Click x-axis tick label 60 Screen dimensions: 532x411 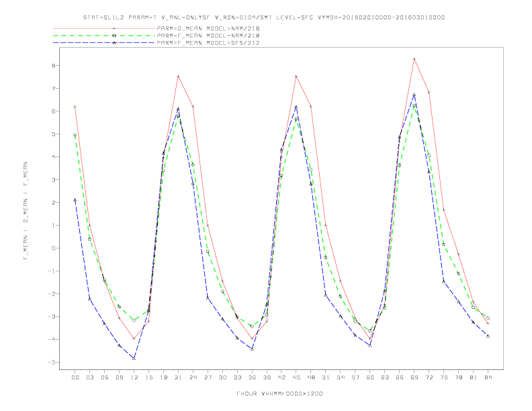click(370, 377)
